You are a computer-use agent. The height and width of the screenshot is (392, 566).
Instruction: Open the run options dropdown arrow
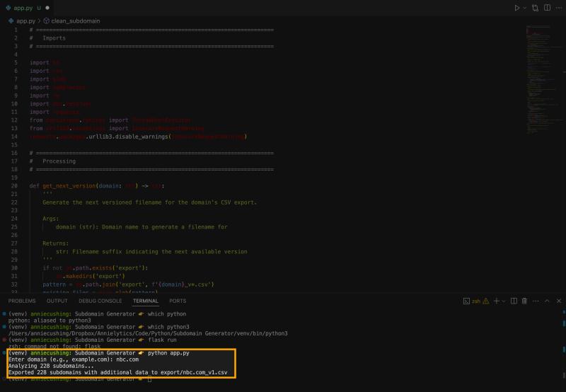coord(525,8)
